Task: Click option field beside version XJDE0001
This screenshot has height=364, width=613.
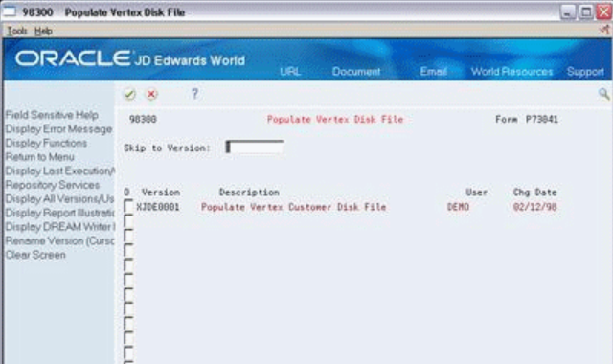Action: click(x=128, y=206)
